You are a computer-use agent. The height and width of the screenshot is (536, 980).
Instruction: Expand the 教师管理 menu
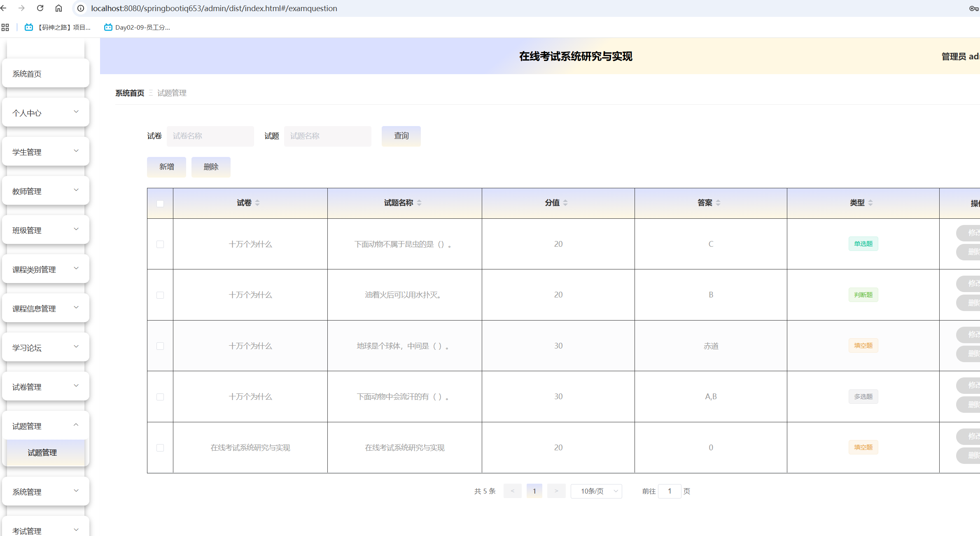[46, 191]
